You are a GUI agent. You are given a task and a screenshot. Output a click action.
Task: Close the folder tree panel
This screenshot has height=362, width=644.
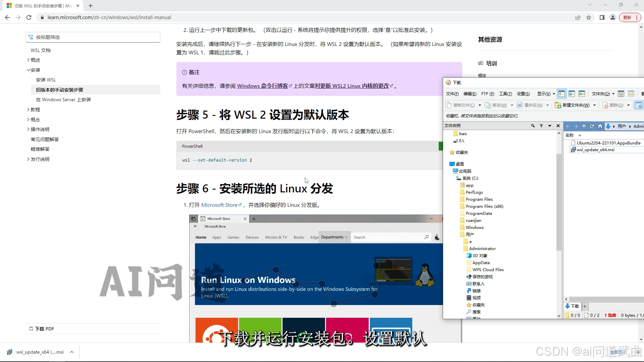tap(558, 126)
